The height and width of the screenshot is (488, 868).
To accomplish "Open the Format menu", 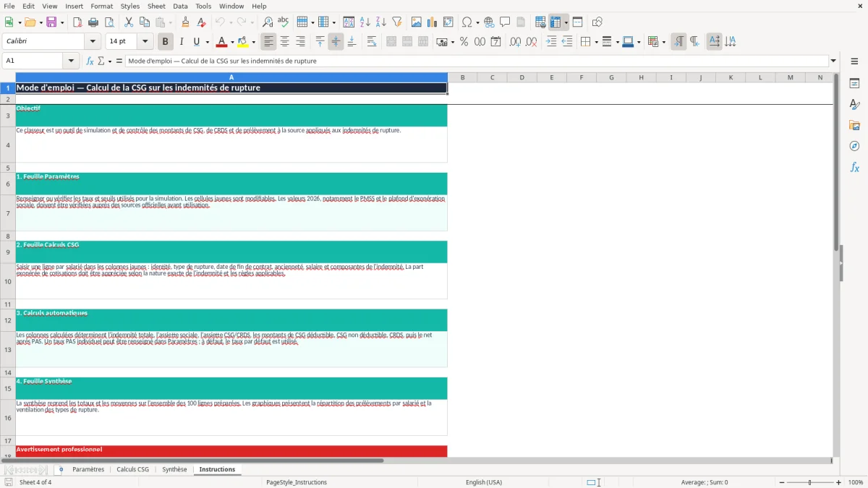I will point(101,6).
